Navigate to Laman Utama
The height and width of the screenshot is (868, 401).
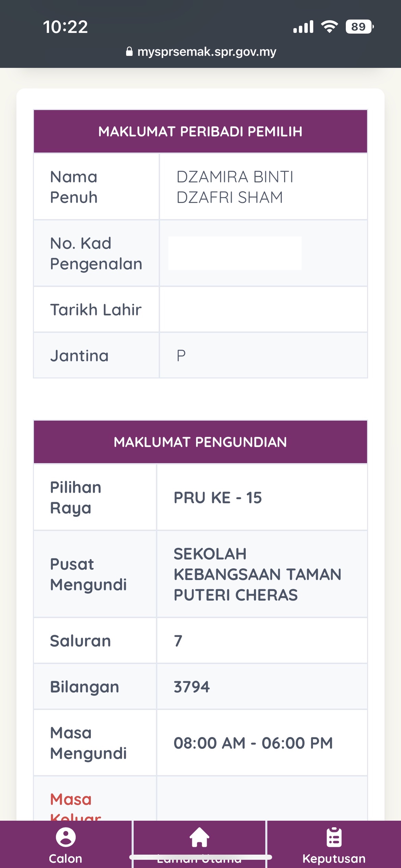pyautogui.click(x=200, y=847)
